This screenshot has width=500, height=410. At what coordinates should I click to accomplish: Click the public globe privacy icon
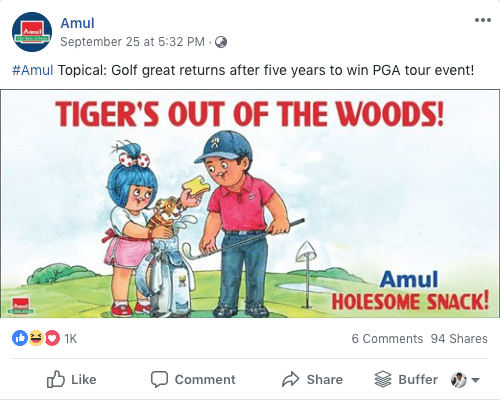coord(221,42)
